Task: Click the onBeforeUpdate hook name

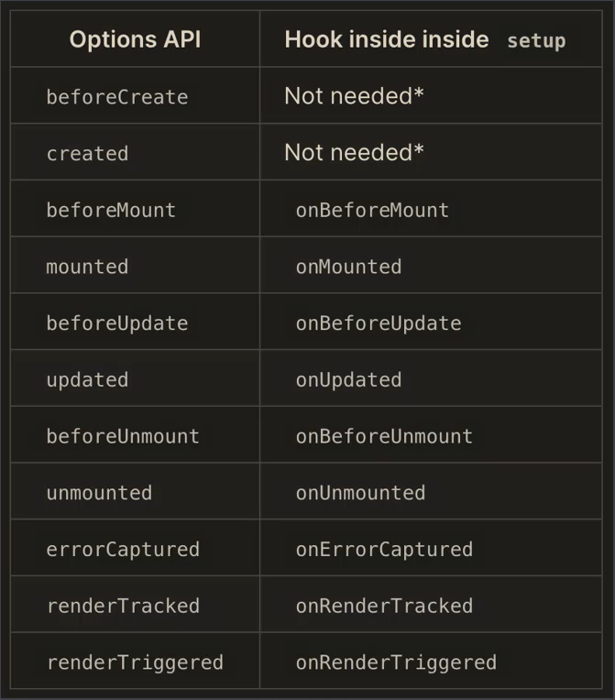Action: (x=378, y=323)
